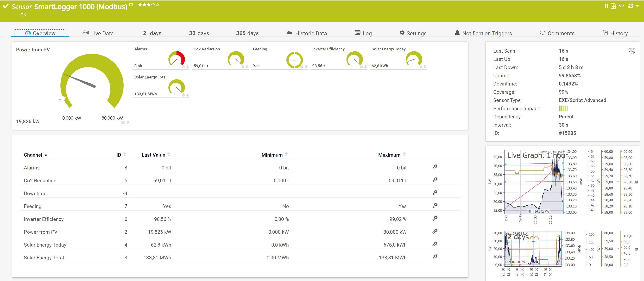The width and height of the screenshot is (644, 281).
Task: Open the Notification Triggers tab
Action: tap(483, 33)
